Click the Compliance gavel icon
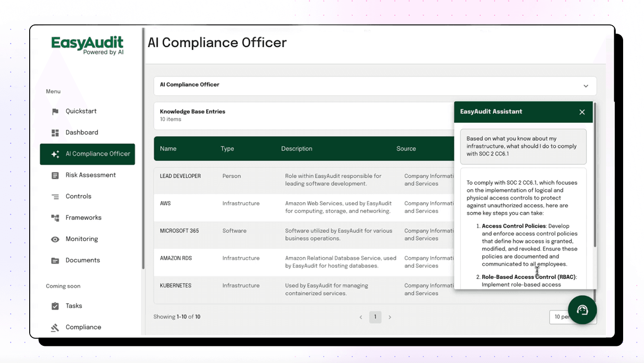 pos(55,328)
